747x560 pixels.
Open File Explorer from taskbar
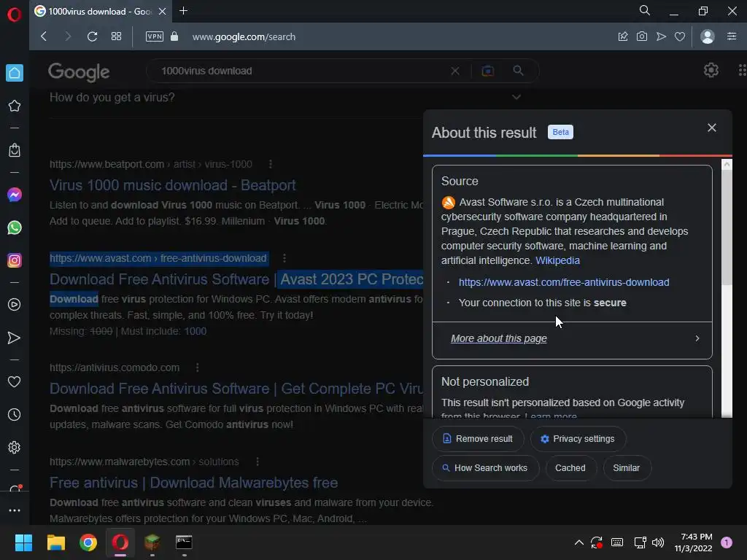pyautogui.click(x=55, y=542)
